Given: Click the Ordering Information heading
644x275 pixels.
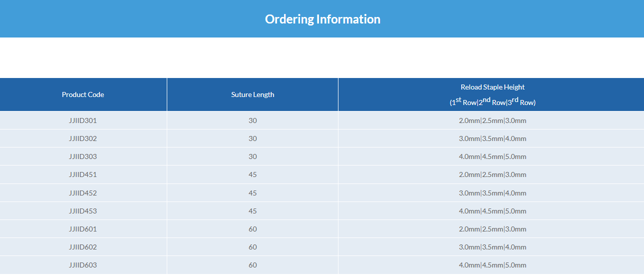Looking at the screenshot, I should point(322,19).
